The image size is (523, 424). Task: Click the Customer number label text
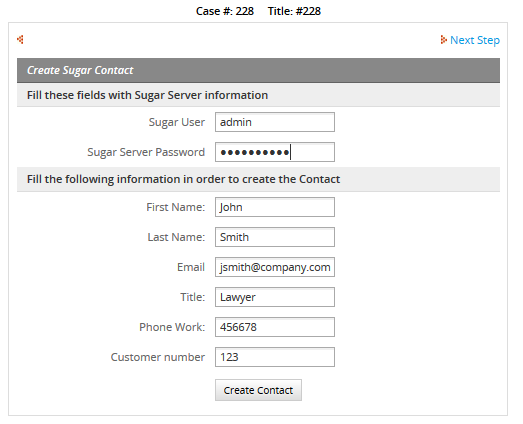point(157,357)
